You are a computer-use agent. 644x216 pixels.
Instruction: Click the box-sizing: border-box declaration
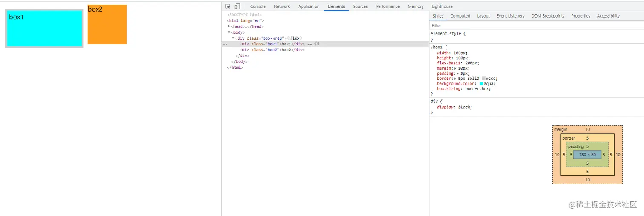tap(464, 89)
